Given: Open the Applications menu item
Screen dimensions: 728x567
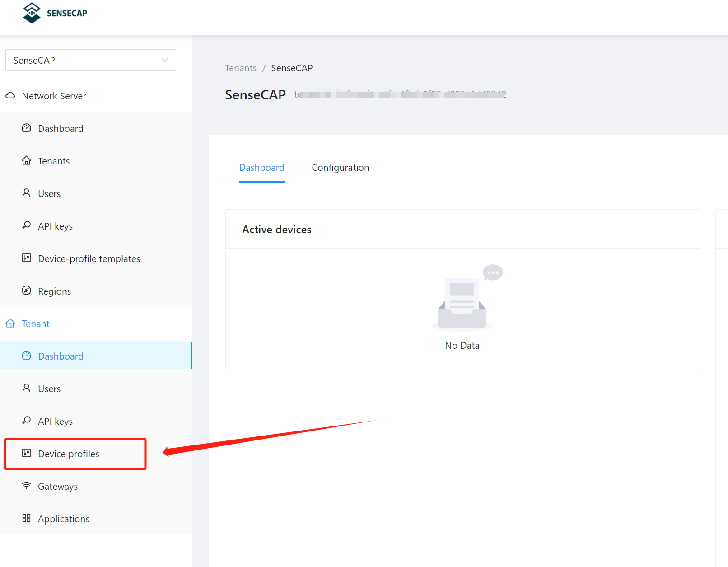Looking at the screenshot, I should [x=96, y=519].
